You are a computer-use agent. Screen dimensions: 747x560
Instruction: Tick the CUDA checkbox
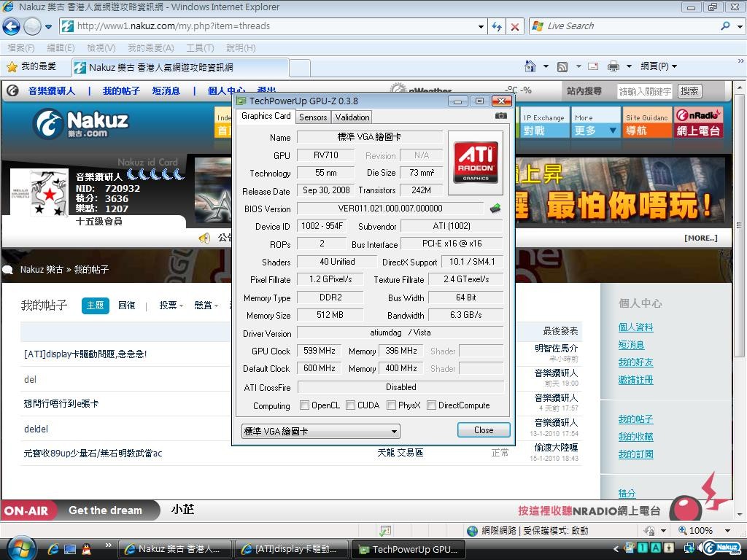point(351,405)
